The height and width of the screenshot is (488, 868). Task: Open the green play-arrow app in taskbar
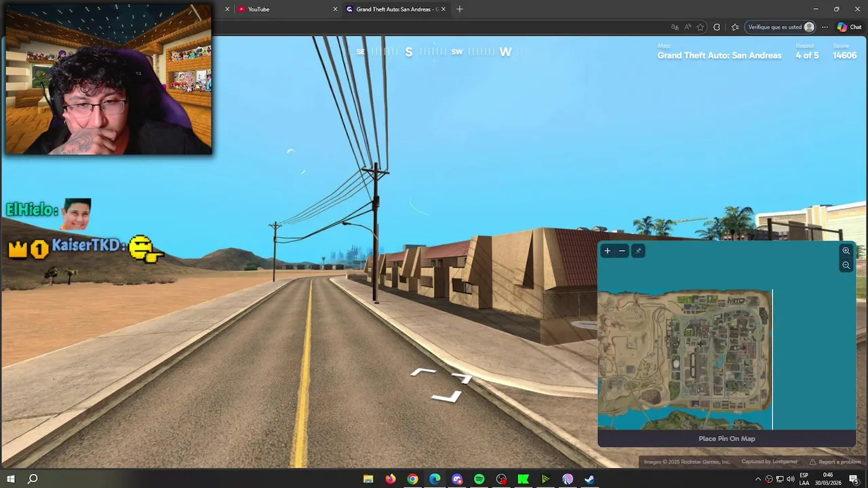(545, 479)
